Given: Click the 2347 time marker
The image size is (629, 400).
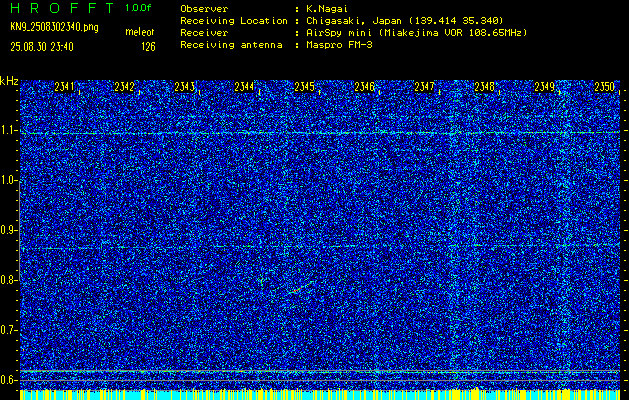Looking at the screenshot, I should 424,86.
